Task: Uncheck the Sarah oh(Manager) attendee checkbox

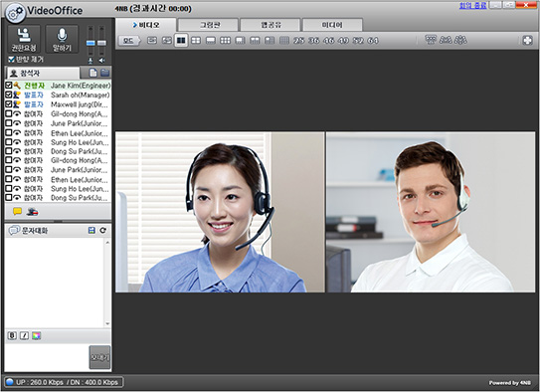Action: pyautogui.click(x=9, y=95)
